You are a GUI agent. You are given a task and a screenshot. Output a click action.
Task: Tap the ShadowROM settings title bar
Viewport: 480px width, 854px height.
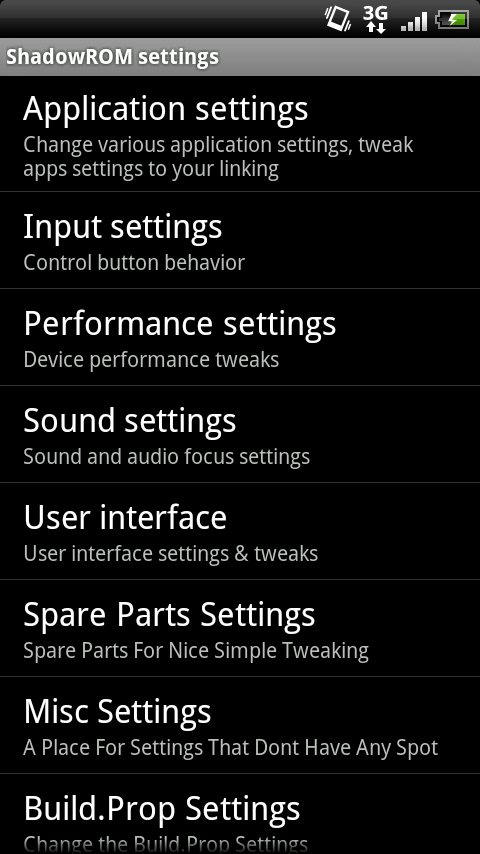pos(240,57)
